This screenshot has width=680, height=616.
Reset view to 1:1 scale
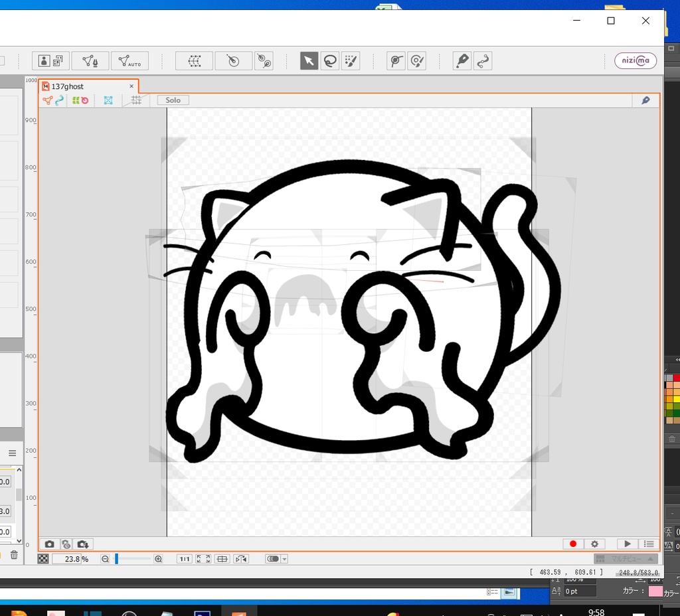click(185, 559)
